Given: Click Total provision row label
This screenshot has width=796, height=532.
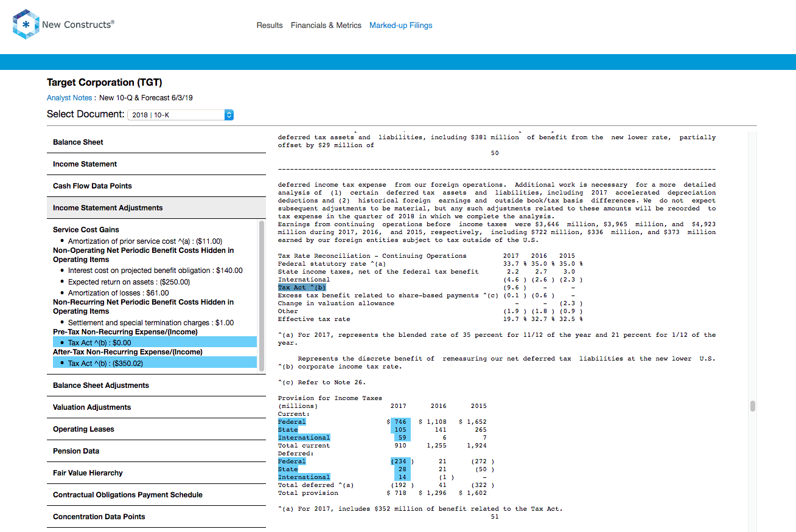Looking at the screenshot, I should pos(308,493).
